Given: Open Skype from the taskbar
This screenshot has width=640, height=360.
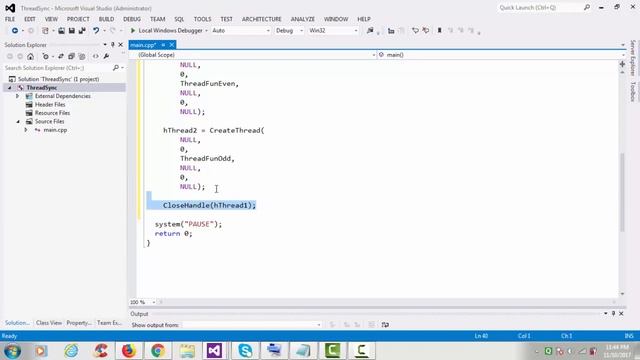Looking at the screenshot, I should point(245,351).
